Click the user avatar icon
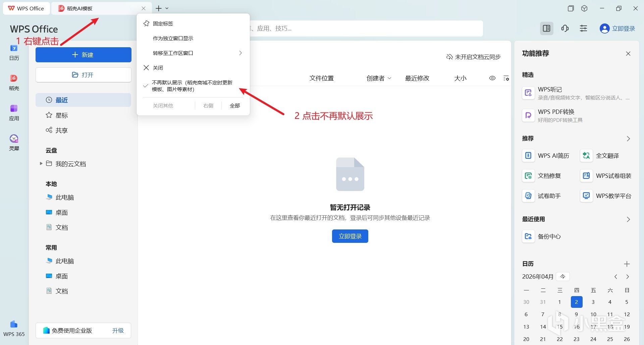The width and height of the screenshot is (644, 345). click(604, 28)
